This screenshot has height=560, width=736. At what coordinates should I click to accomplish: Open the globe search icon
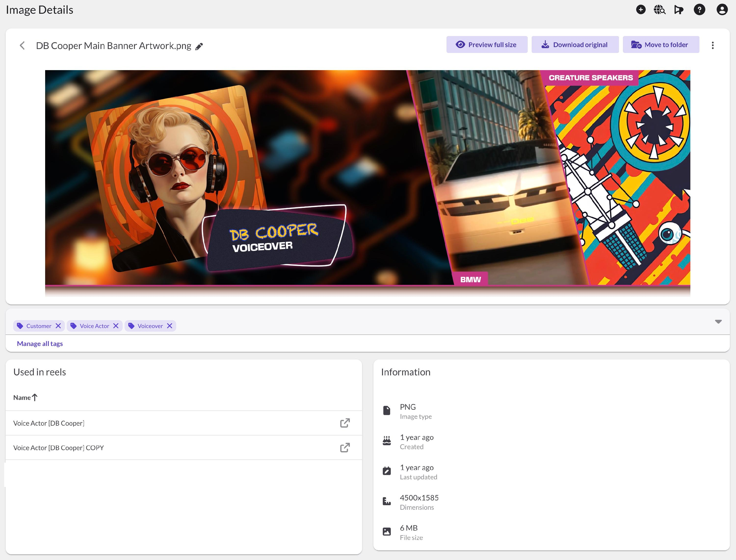pyautogui.click(x=659, y=10)
